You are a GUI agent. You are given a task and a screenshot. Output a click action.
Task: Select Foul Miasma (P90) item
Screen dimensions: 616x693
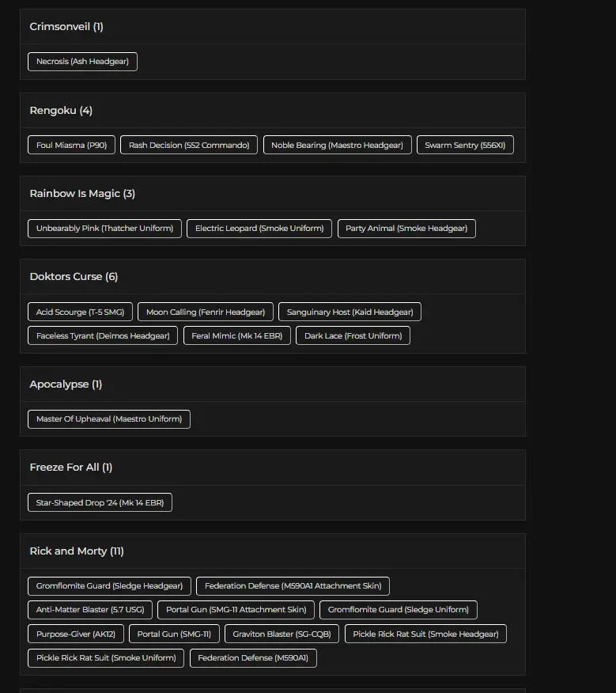[x=71, y=145]
